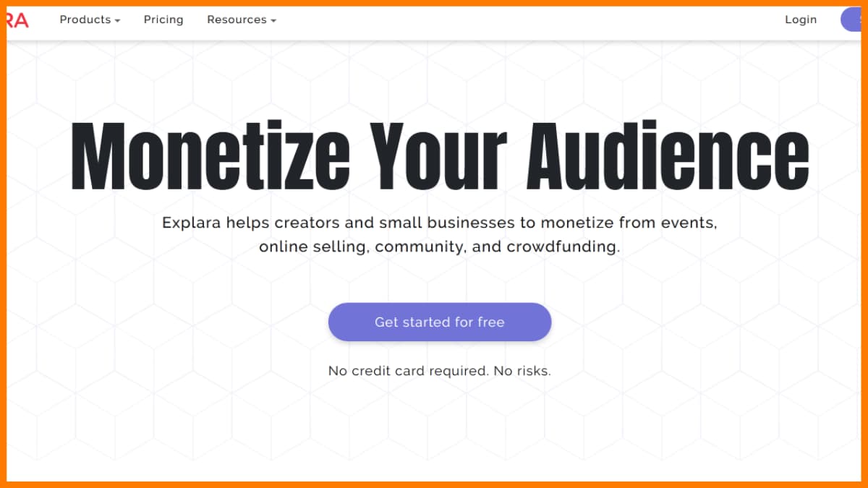868x488 pixels.
Task: Click the word Audience in the headline
Action: pyautogui.click(x=668, y=156)
